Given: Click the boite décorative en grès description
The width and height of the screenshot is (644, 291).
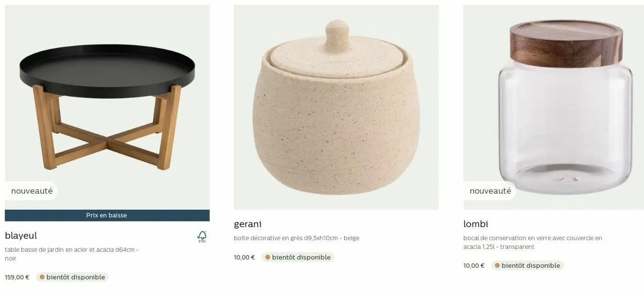Looking at the screenshot, I should pyautogui.click(x=297, y=238).
